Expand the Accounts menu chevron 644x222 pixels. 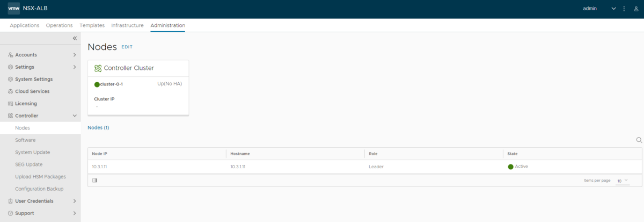[75, 55]
